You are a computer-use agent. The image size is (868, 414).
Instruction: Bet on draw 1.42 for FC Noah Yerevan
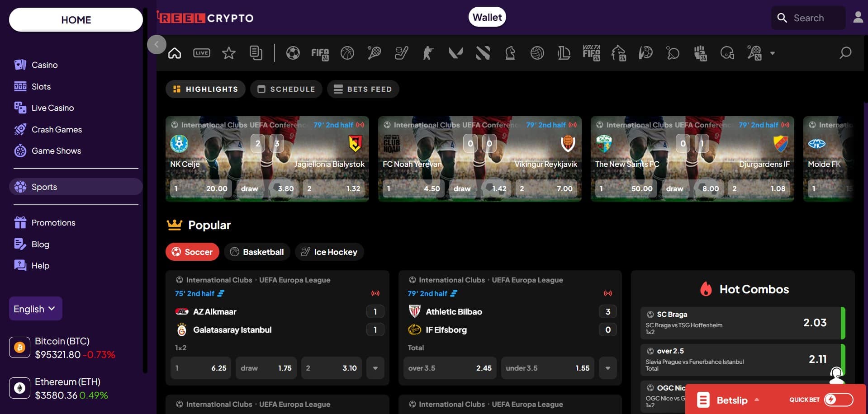pyautogui.click(x=480, y=188)
